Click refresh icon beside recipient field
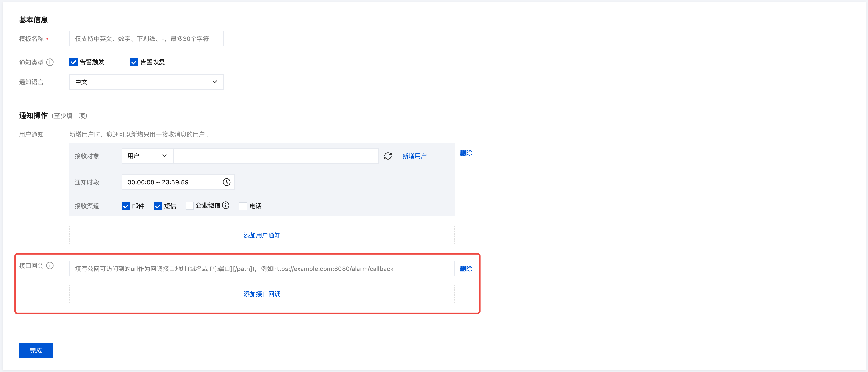Viewport: 868px width, 372px height. [388, 156]
